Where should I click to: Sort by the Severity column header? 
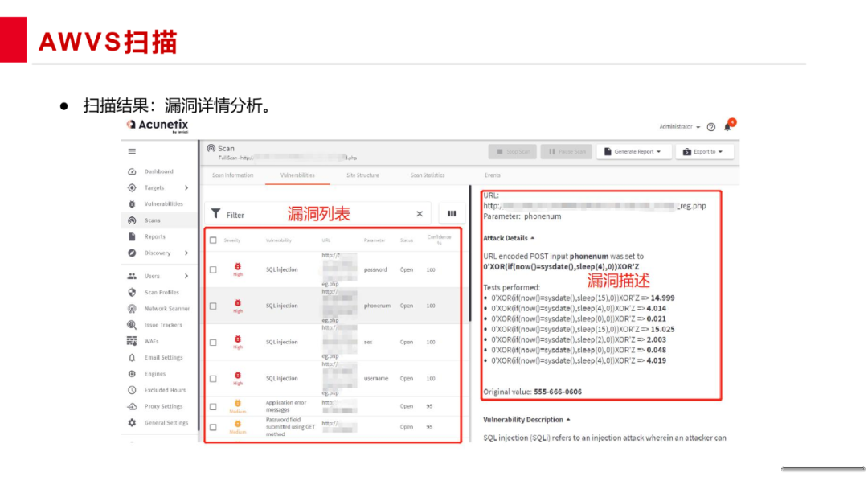(232, 240)
